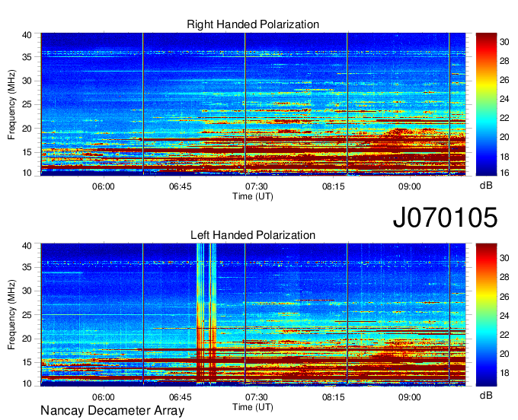Click the 20 dB label on upper colorbar

(x=504, y=137)
